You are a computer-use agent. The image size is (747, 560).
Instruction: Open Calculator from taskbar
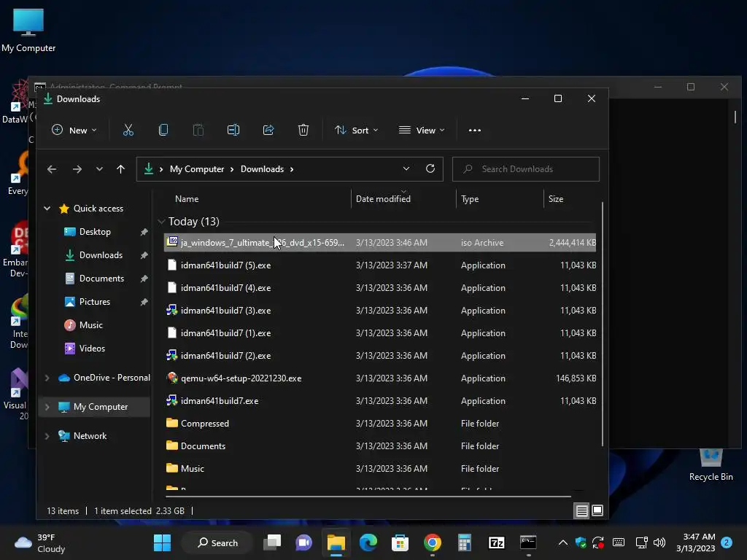point(465,542)
